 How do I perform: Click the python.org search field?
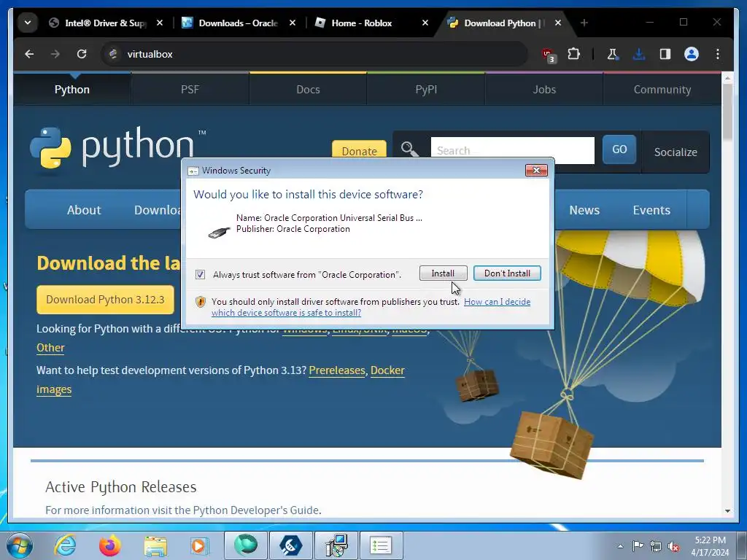tap(513, 150)
